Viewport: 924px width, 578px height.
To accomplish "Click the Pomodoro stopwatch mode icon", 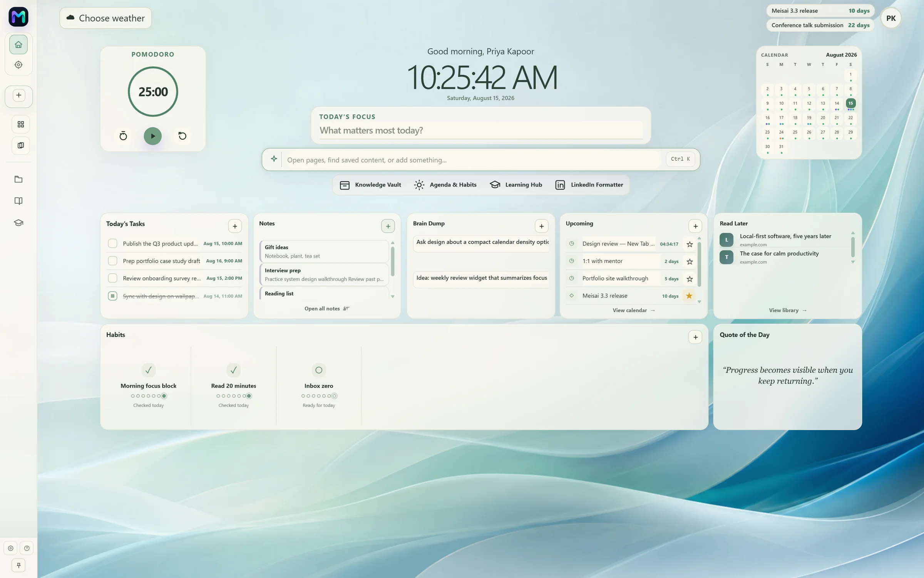I will point(123,136).
